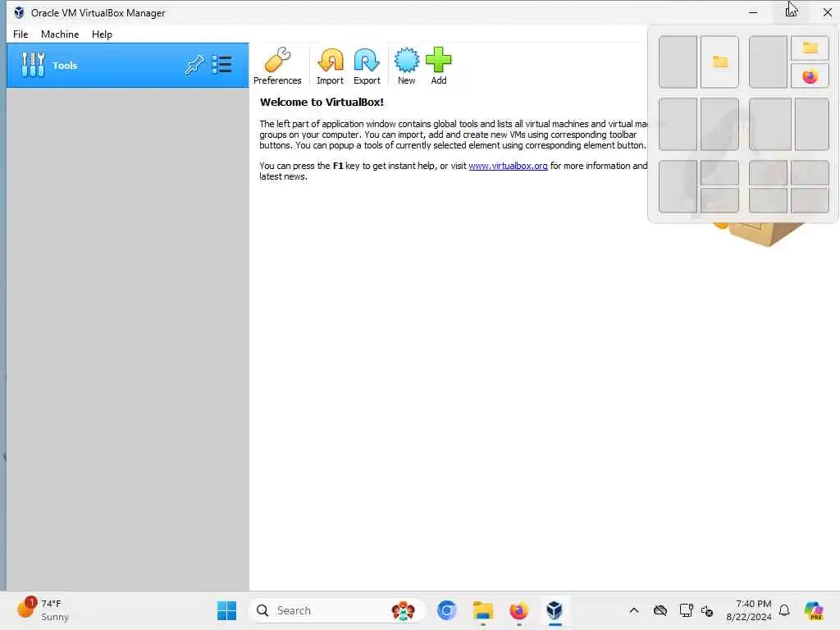Screen dimensions: 840x630
Task: Click the VirtualBox taskbar icon
Action: coord(555,610)
